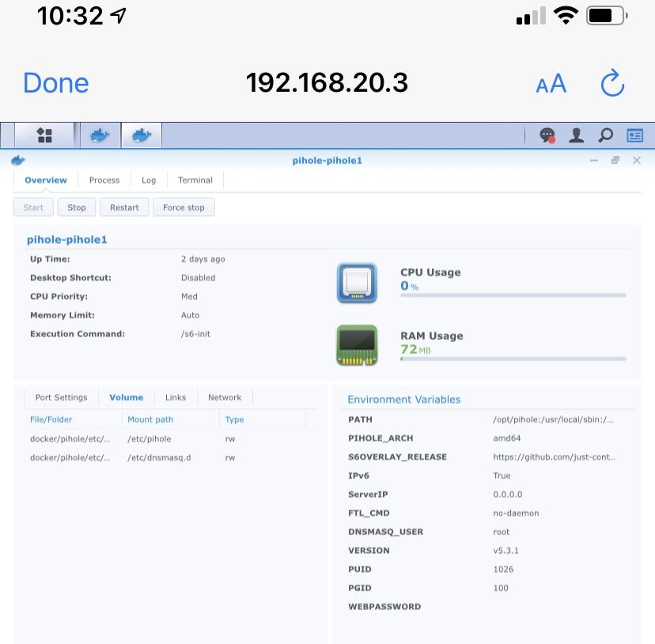Screen dimensions: 655x644
Task: Click the CPU Usage chip icon
Action: click(x=357, y=283)
